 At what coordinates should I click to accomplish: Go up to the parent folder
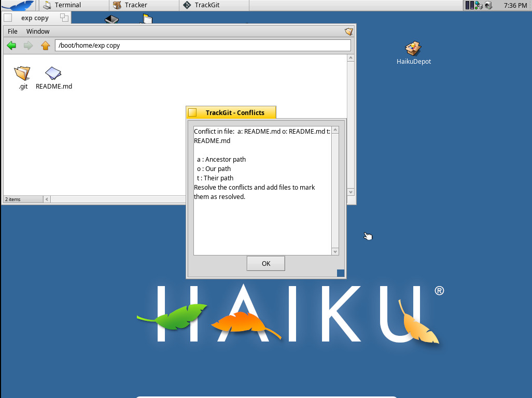pos(46,46)
